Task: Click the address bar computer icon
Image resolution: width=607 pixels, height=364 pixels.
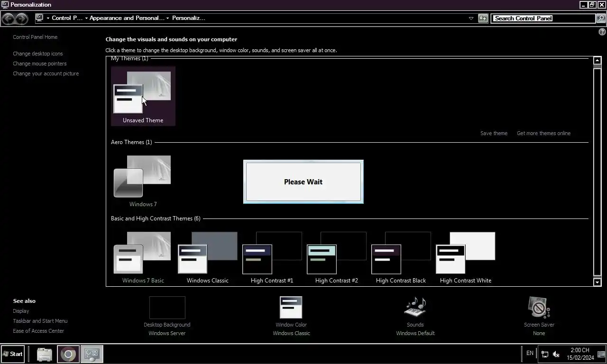Action: pyautogui.click(x=39, y=18)
